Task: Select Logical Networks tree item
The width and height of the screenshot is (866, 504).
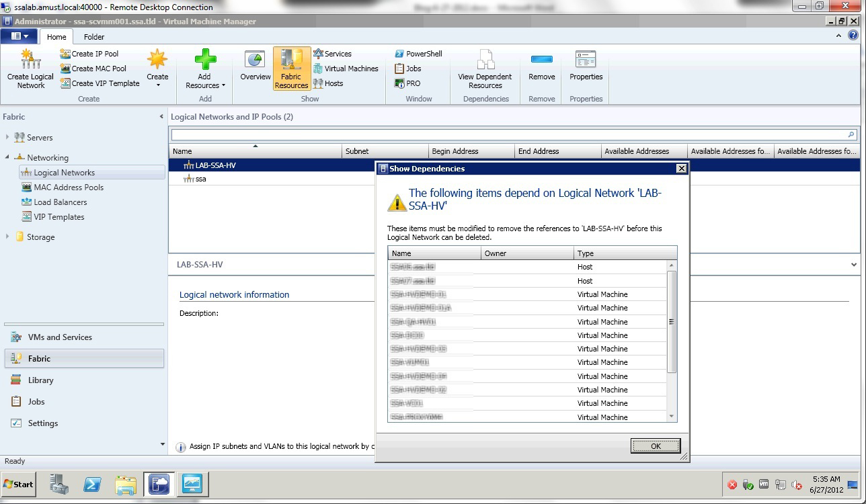Action: 91,173
